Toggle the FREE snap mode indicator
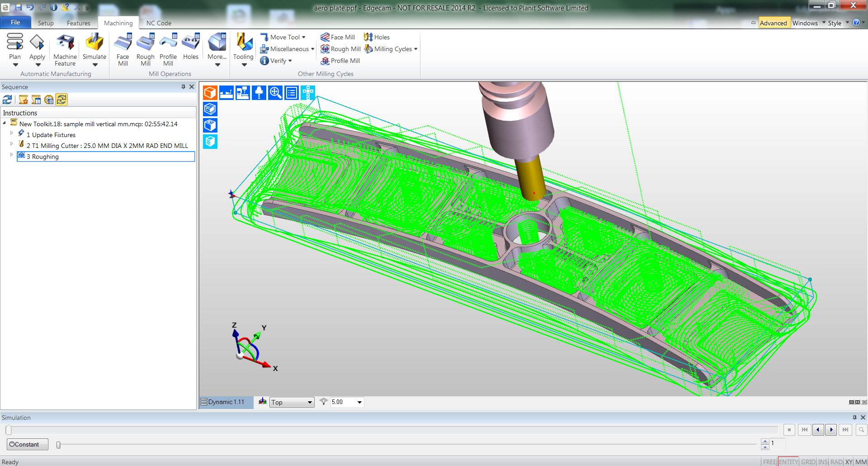This screenshot has height=466, width=868. (769, 462)
